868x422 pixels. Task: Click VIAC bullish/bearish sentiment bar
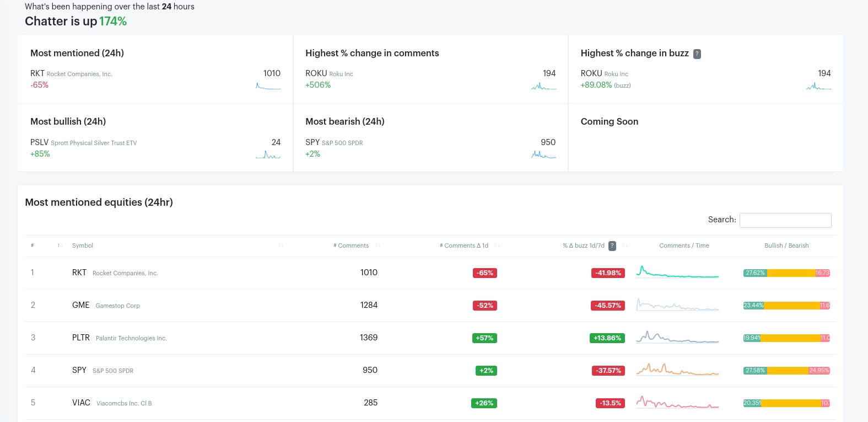point(786,403)
